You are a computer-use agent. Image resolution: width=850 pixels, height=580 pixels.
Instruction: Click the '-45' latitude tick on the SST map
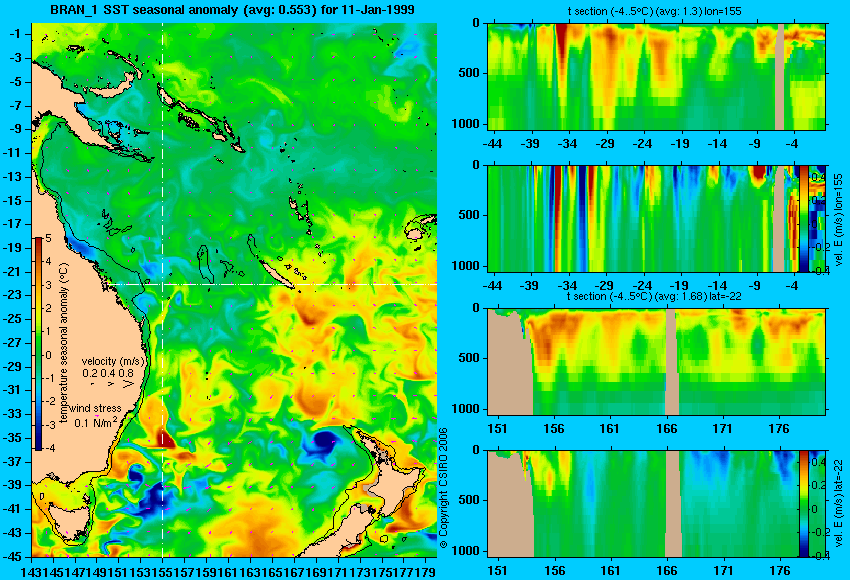tap(13, 556)
